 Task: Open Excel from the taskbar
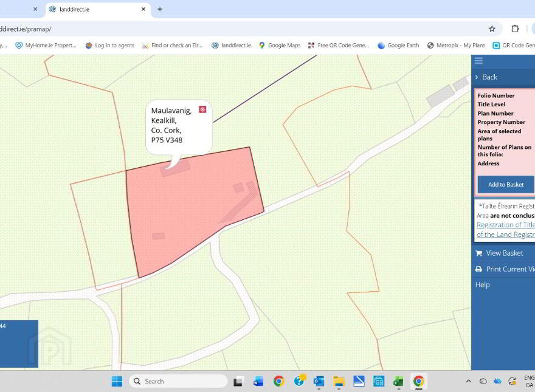[x=398, y=381]
